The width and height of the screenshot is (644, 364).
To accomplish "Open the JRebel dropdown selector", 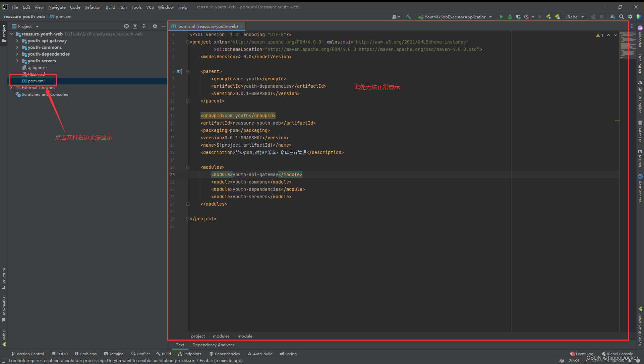I will tap(575, 17).
